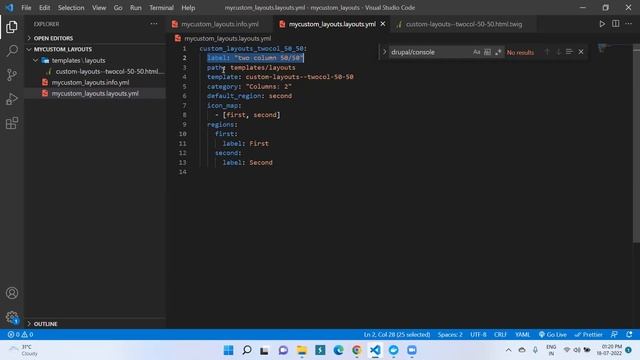Expand the Outline section
Screen dimensions: 640x360
pos(95,324)
